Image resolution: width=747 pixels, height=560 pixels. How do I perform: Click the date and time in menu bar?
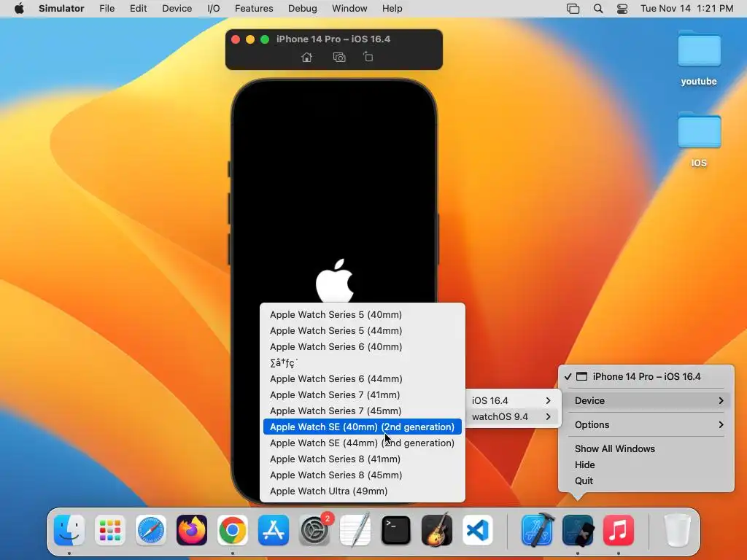point(686,9)
